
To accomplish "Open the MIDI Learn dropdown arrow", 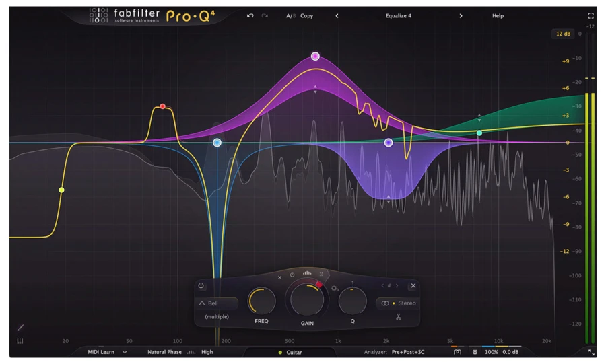I will [x=125, y=352].
